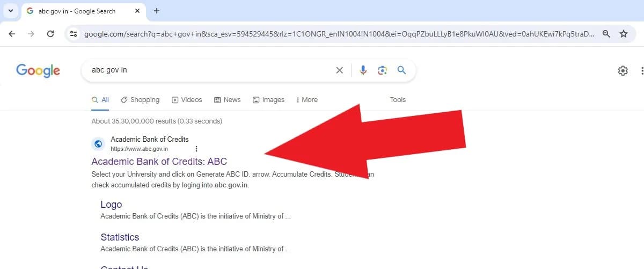Switch to the Shopping tab
Screen dimensions: 644x269
point(140,100)
